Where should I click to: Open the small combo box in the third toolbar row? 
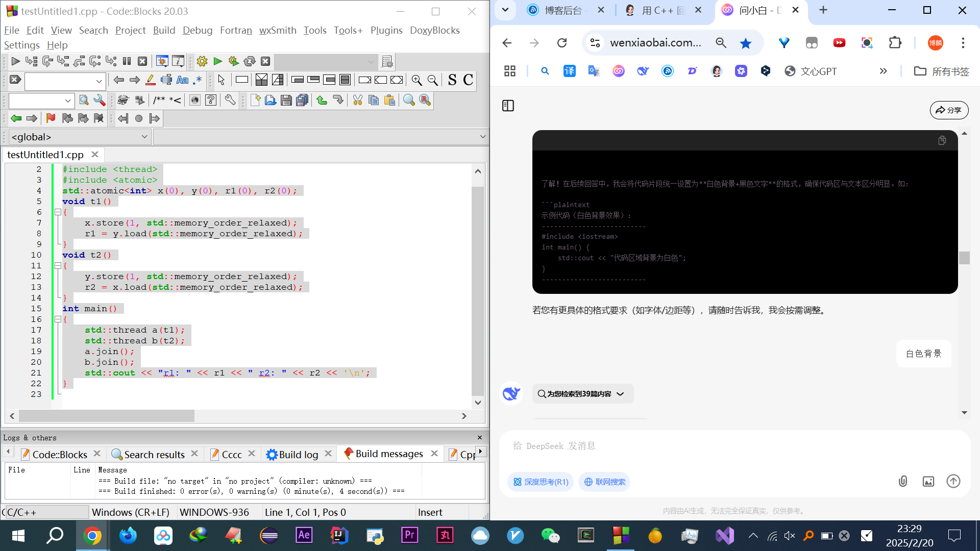[x=41, y=101]
